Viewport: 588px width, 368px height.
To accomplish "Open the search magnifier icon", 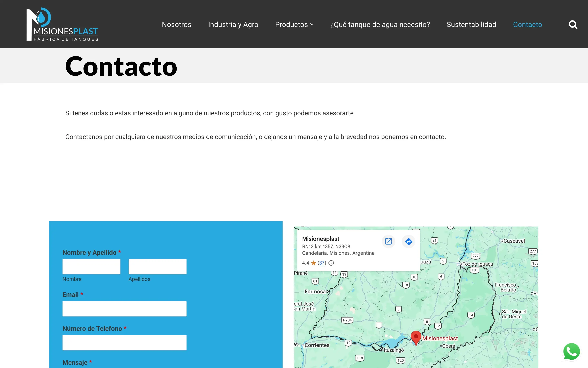I will [573, 25].
